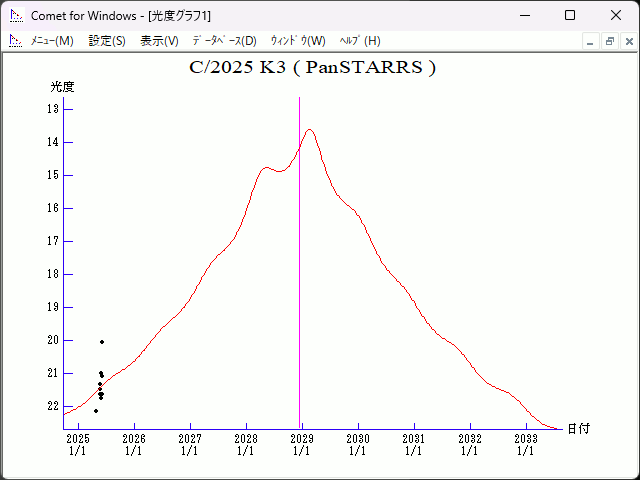Maximize the Comet for Windows main window
This screenshot has width=640, height=480.
click(x=570, y=15)
